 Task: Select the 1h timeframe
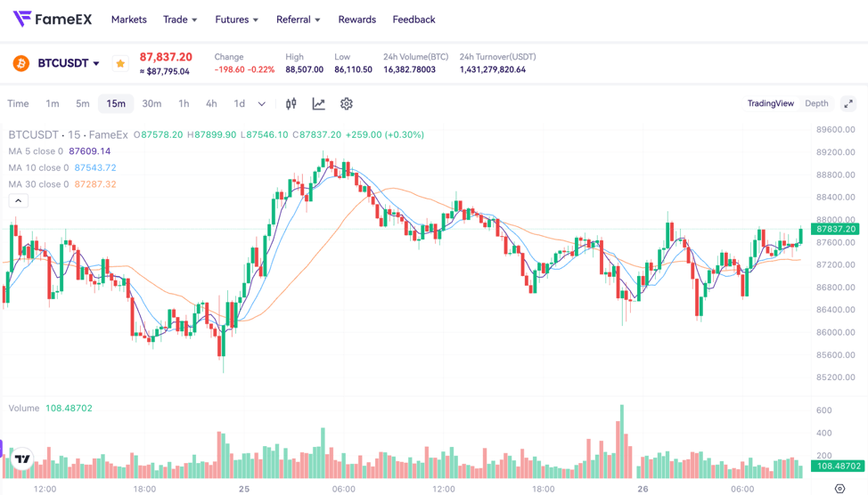(x=184, y=104)
